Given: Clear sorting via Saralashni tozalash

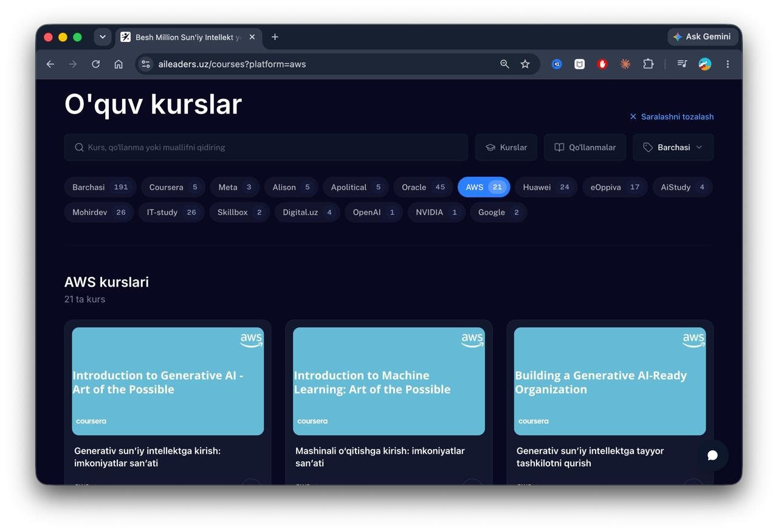Looking at the screenshot, I should pos(672,117).
